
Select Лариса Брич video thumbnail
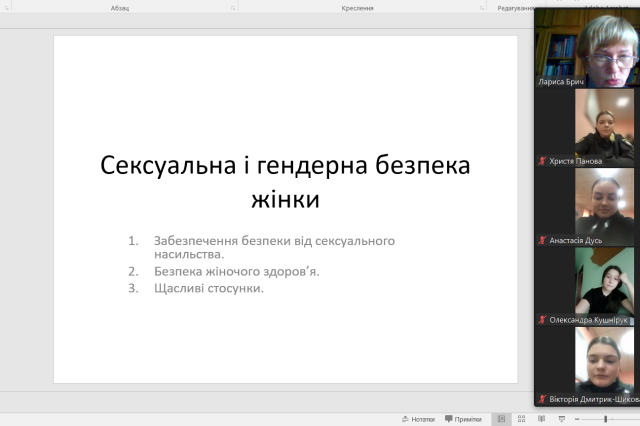[587, 47]
